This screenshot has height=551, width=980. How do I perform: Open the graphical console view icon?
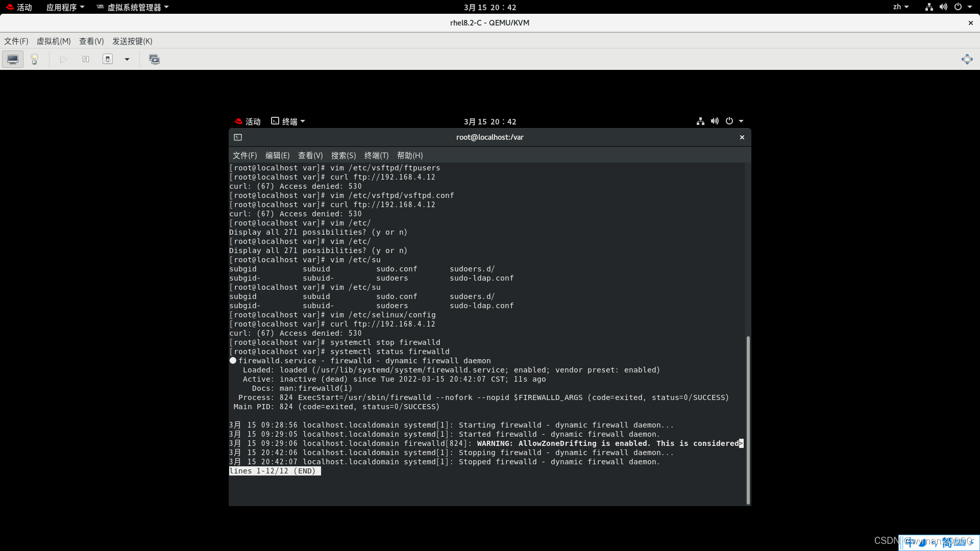click(x=12, y=59)
